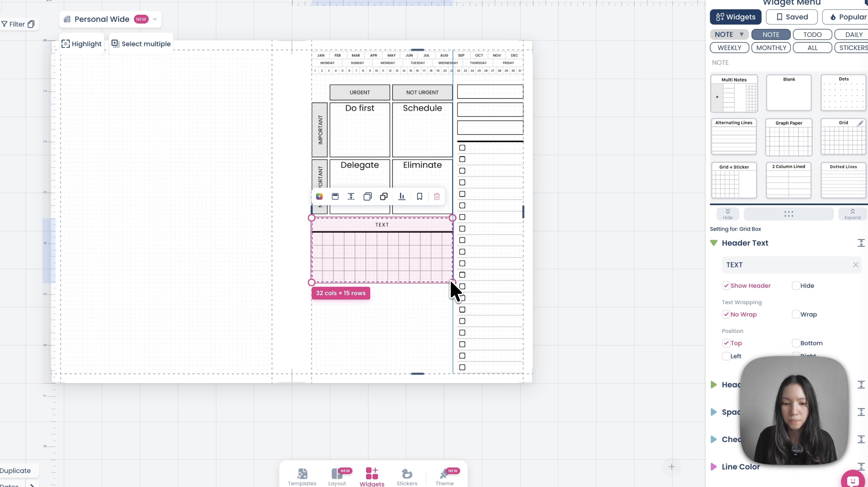This screenshot has width=868, height=487.
Task: Toggle the Top position checkbox
Action: pyautogui.click(x=726, y=343)
